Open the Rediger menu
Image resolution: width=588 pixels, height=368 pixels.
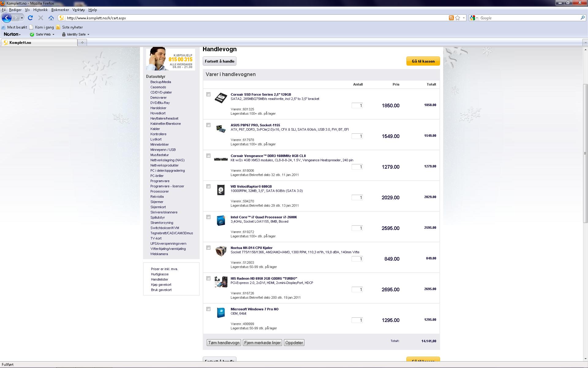click(15, 10)
